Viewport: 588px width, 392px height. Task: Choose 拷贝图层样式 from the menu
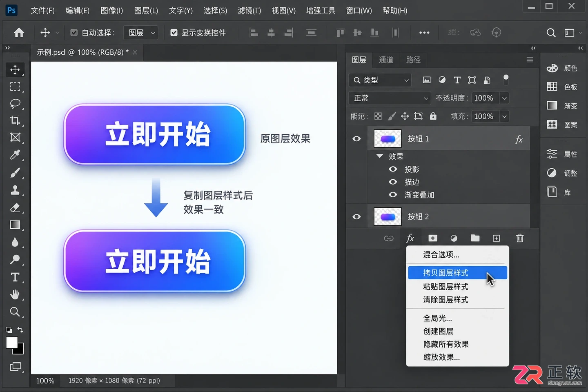tap(457, 273)
